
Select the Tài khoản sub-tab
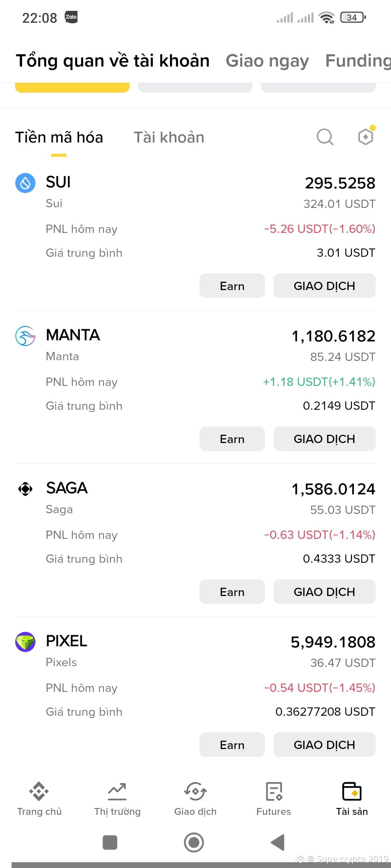(x=169, y=137)
